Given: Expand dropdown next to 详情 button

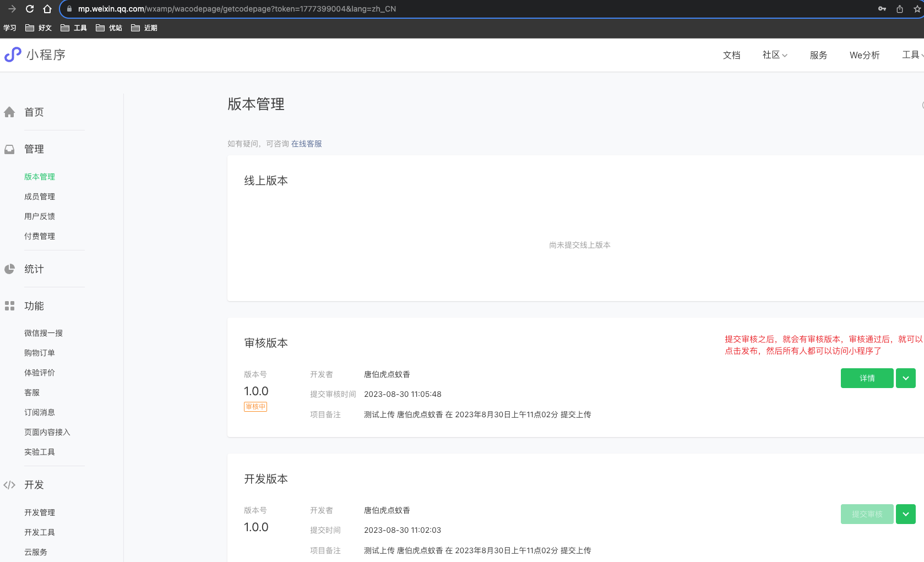Looking at the screenshot, I should click(906, 378).
